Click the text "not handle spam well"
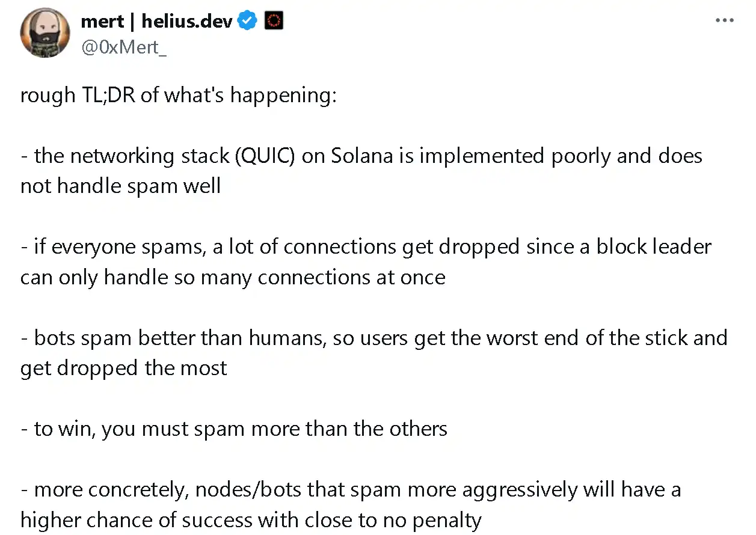 point(120,186)
